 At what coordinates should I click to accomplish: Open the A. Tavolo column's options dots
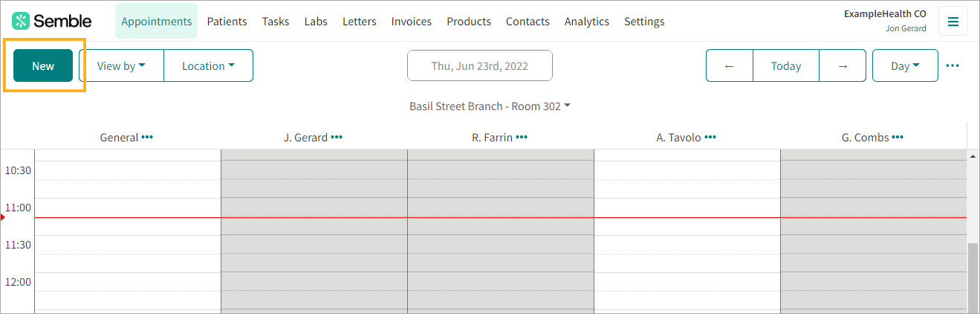click(710, 137)
